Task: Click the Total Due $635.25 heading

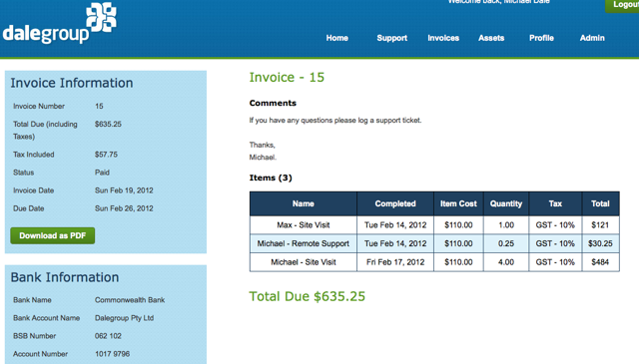Action: pos(308,296)
